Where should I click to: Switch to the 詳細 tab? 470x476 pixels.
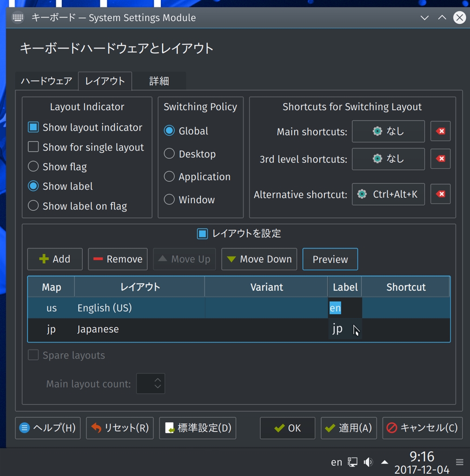(x=159, y=81)
